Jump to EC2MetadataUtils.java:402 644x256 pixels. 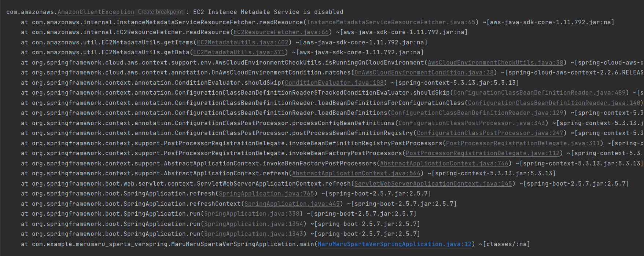(x=243, y=43)
